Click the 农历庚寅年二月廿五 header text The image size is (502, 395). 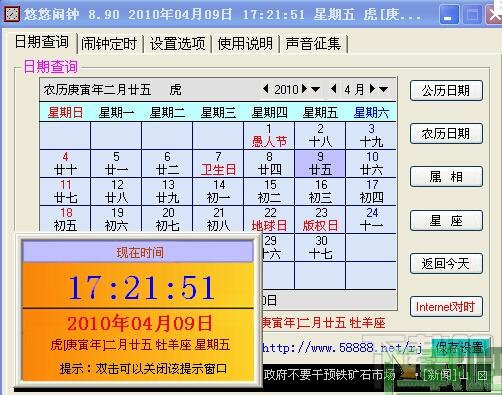coord(97,89)
